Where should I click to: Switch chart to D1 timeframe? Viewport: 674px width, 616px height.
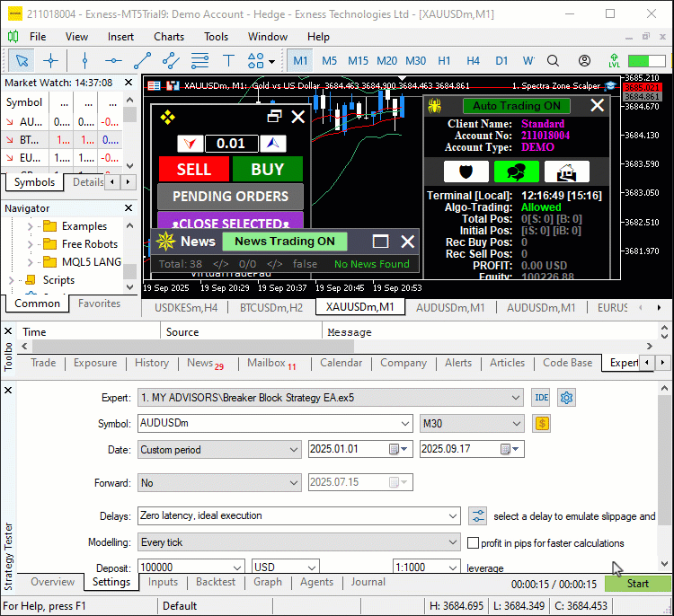(501, 61)
